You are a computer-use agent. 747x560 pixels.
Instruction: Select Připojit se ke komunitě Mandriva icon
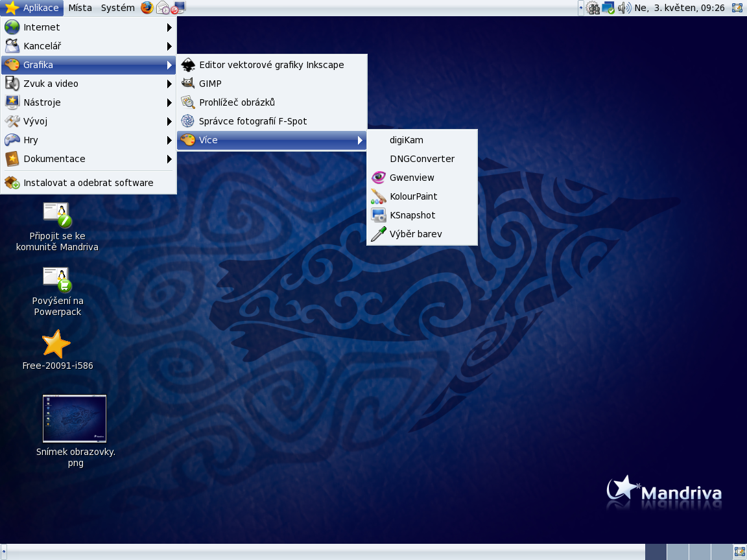[57, 227]
